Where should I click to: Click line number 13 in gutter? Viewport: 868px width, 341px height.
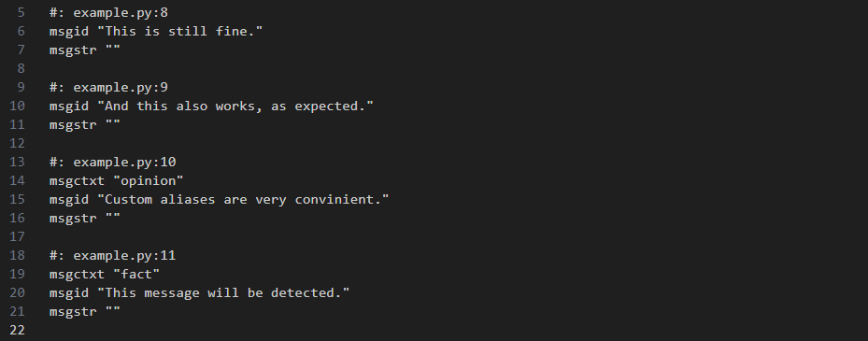click(x=17, y=162)
